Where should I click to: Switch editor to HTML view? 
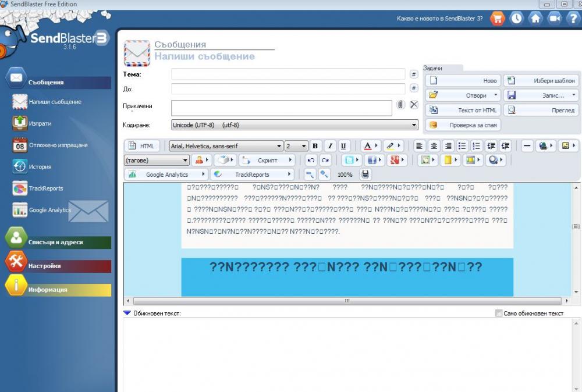142,146
